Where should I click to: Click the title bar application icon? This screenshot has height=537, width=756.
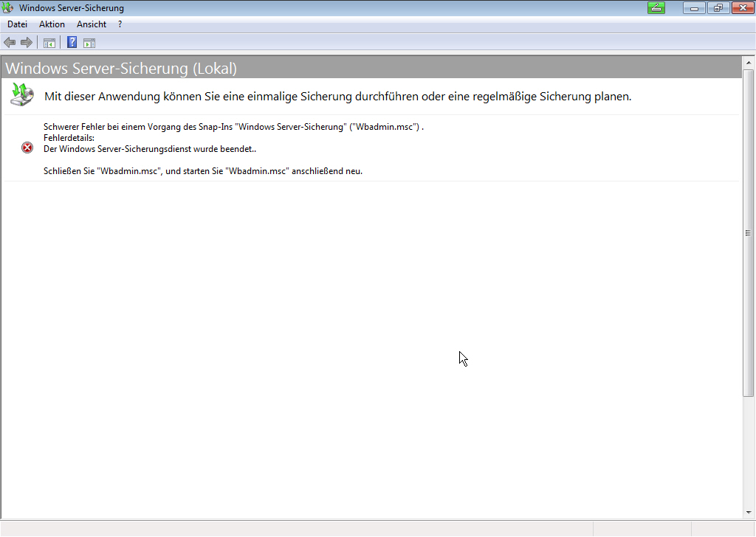click(7, 7)
